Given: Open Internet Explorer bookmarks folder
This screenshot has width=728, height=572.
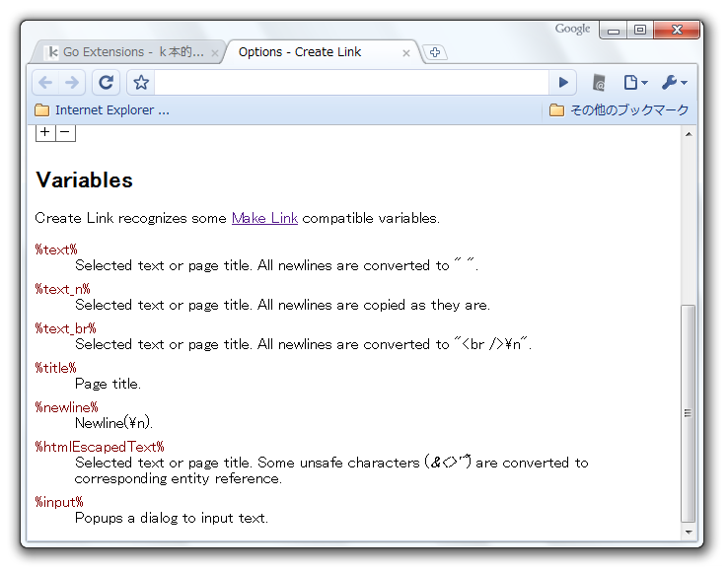Looking at the screenshot, I should coord(103,110).
